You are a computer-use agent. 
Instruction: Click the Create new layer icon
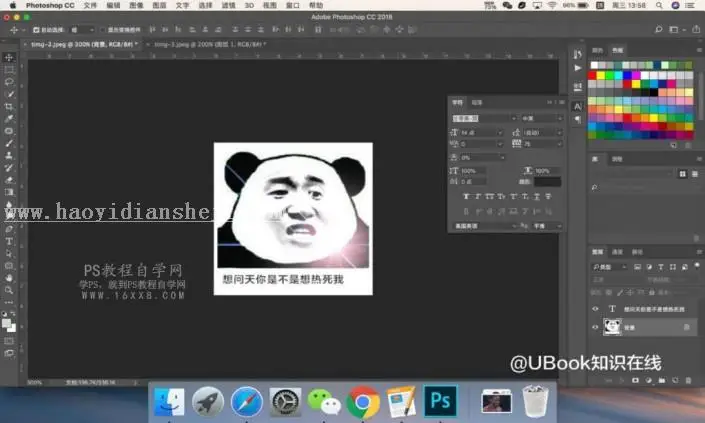675,380
